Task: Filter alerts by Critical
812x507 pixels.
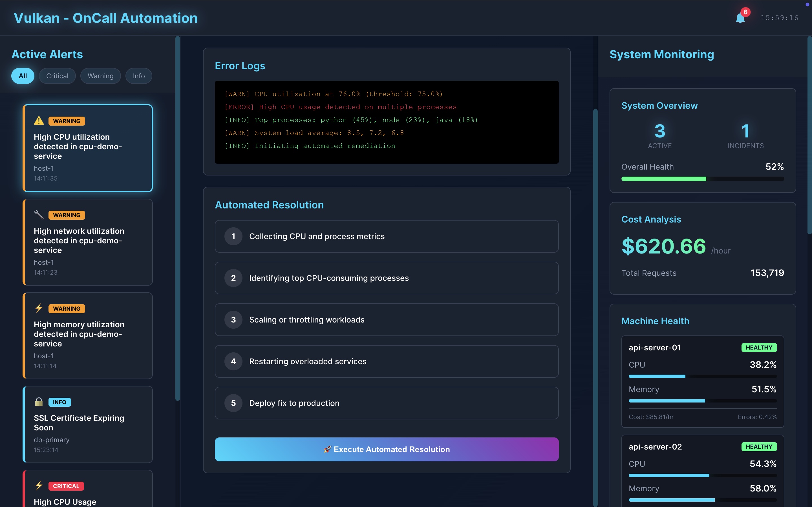Action: click(57, 76)
